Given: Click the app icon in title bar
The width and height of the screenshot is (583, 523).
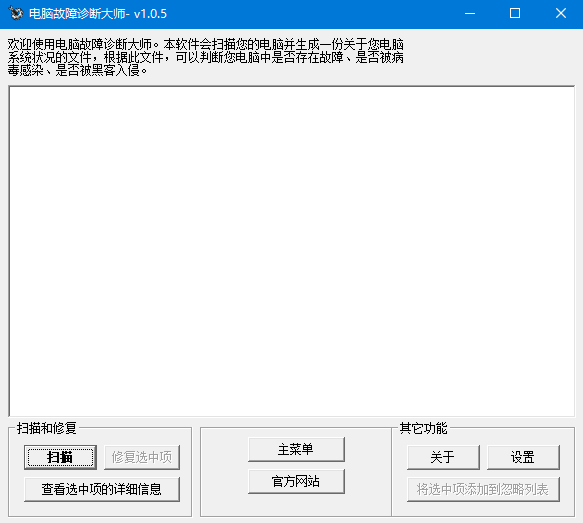Looking at the screenshot, I should pos(16,14).
